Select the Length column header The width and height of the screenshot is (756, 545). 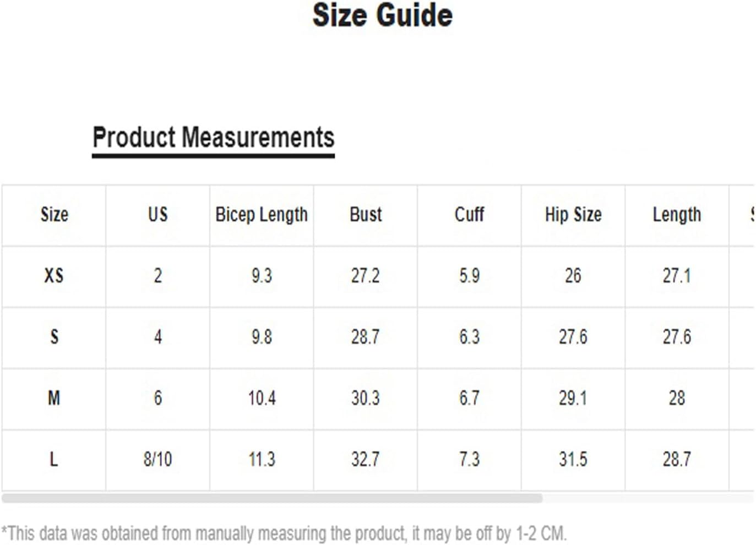677,215
